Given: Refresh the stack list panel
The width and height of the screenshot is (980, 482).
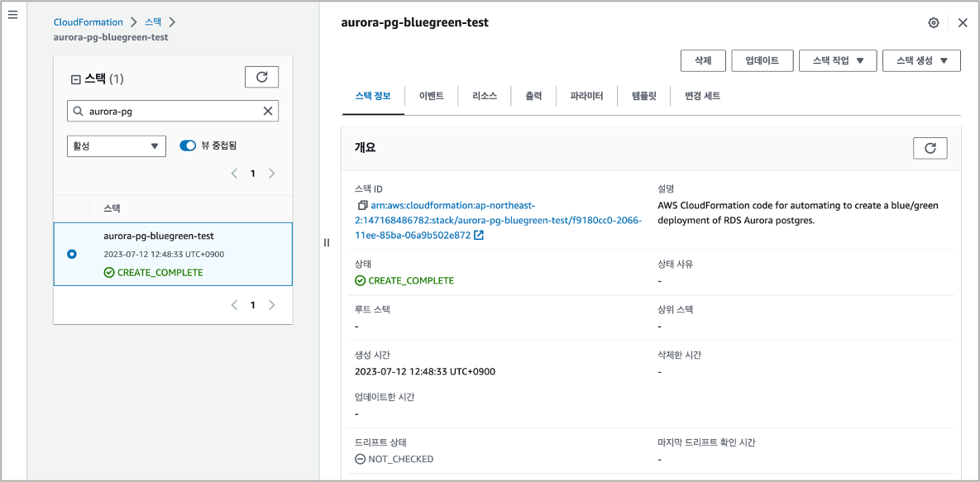Looking at the screenshot, I should coord(261,77).
